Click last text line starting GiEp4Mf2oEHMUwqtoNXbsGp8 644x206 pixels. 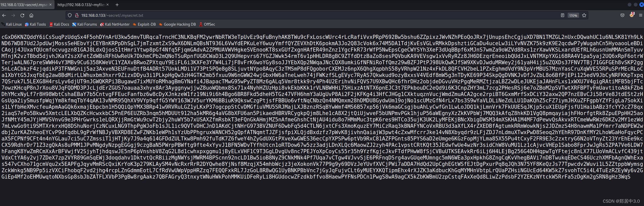click(316, 177)
